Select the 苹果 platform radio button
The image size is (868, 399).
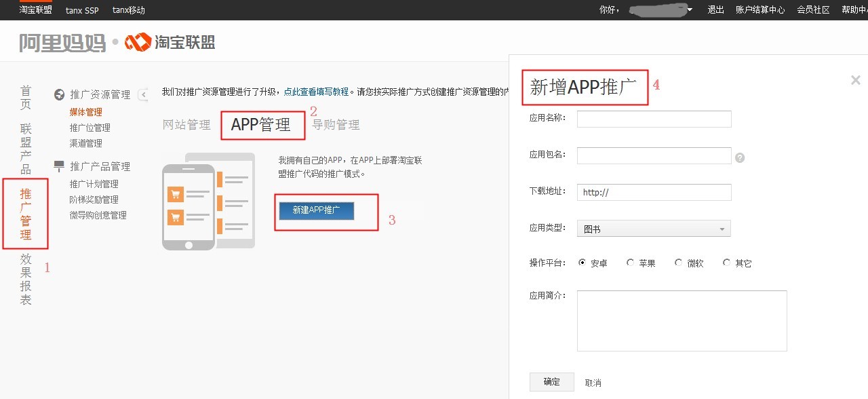click(x=630, y=263)
